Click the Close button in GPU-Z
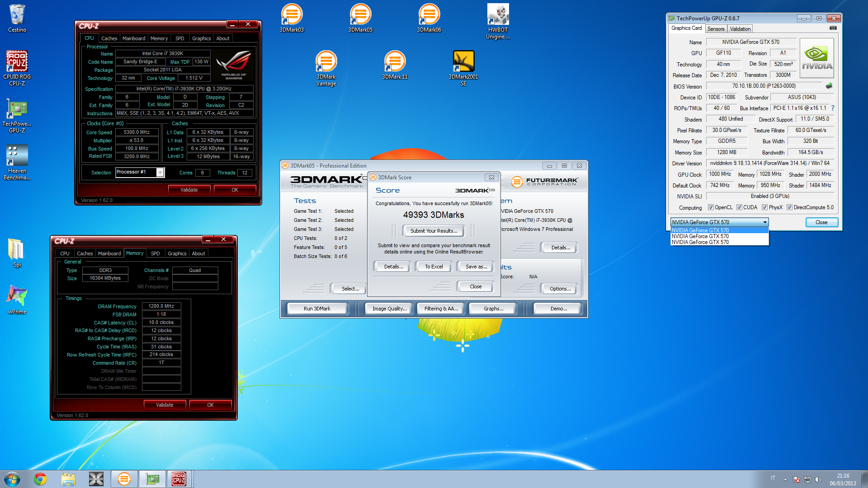This screenshot has height=488, width=868. [x=821, y=222]
